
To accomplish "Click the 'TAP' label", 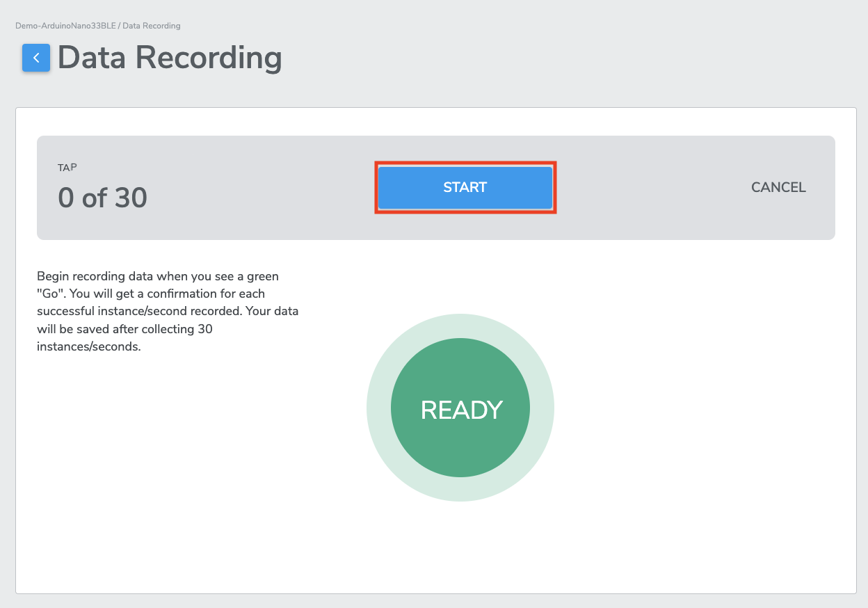I will coord(67,168).
